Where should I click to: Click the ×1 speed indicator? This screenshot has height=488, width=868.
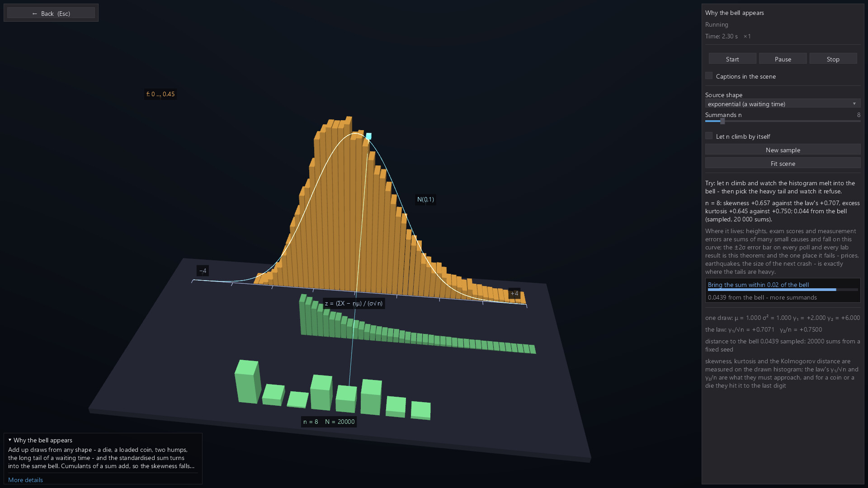point(747,36)
